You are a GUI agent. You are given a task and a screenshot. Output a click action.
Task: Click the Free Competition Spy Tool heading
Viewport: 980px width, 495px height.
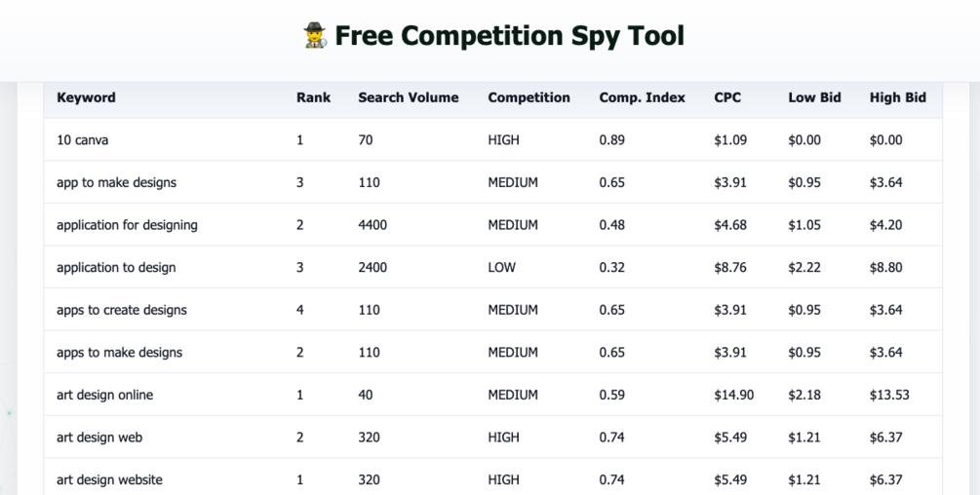tap(509, 36)
